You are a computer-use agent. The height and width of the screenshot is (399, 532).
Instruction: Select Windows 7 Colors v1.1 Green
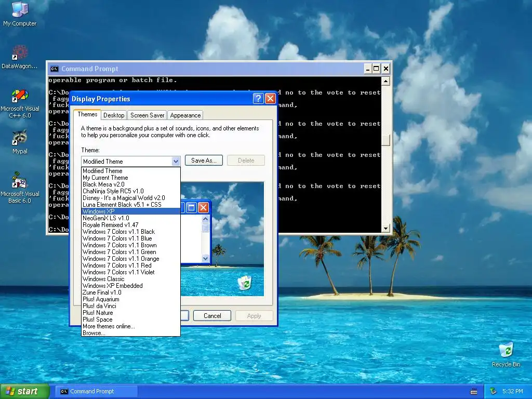(x=131, y=252)
